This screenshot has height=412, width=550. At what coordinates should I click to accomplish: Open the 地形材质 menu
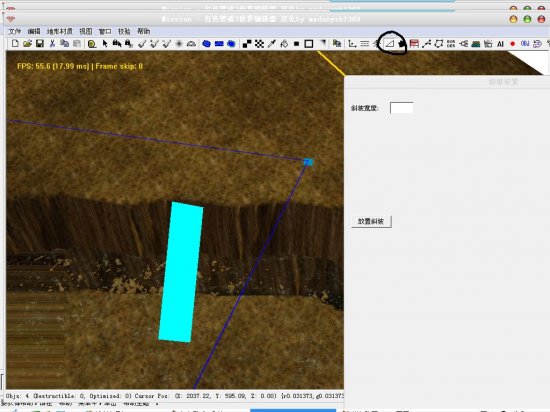coord(59,32)
